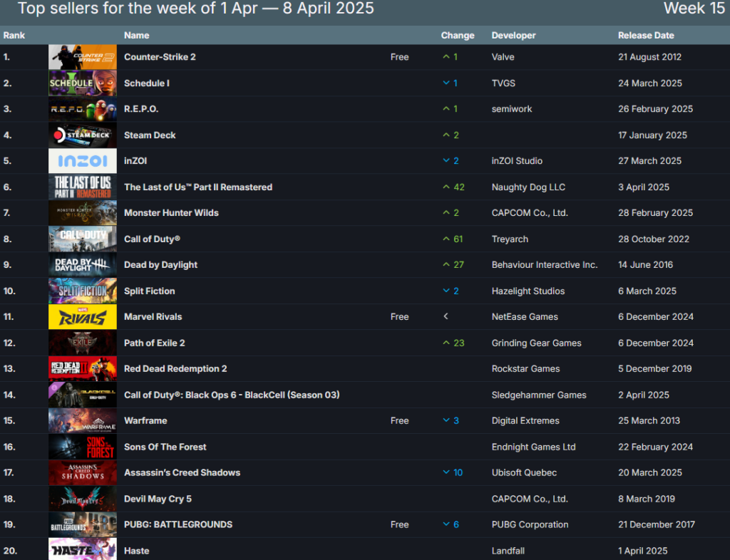Click the Ubisoft Quebec developer name
Image resolution: width=730 pixels, height=560 pixels.
click(524, 472)
